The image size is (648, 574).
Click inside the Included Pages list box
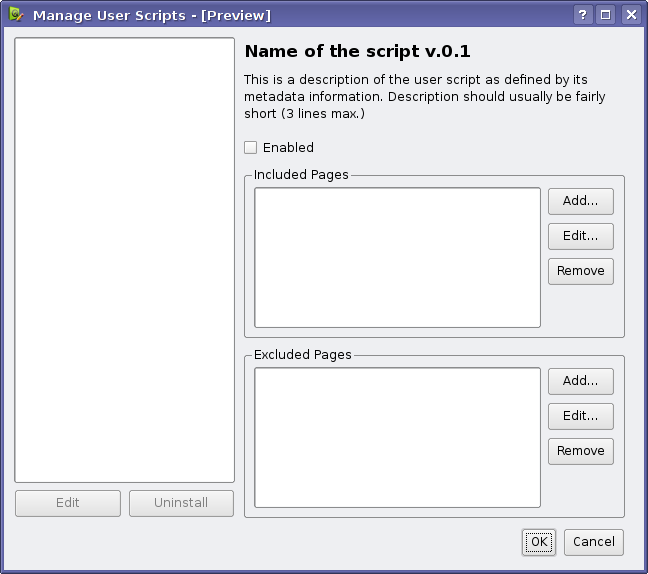[x=397, y=257]
